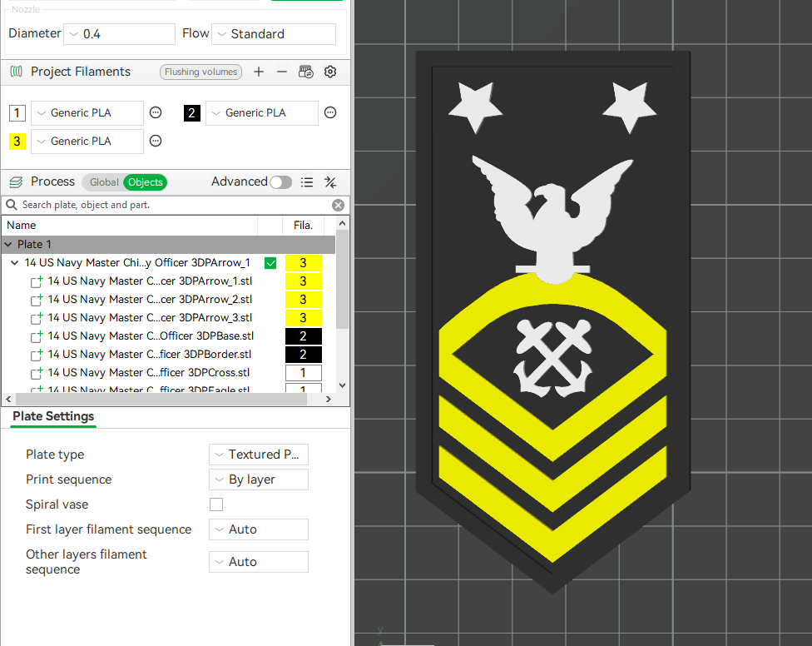Image resolution: width=812 pixels, height=646 pixels.
Task: Click the Flushing volumes button
Action: [201, 72]
